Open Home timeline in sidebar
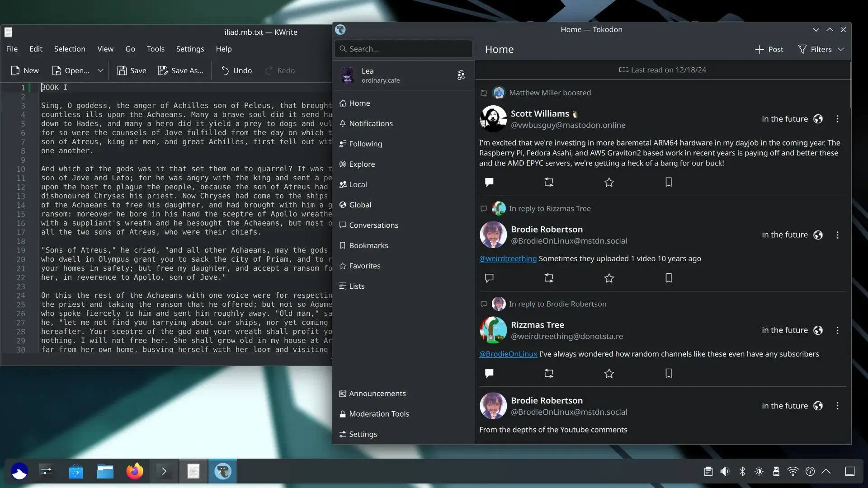868x488 pixels. 404,103
